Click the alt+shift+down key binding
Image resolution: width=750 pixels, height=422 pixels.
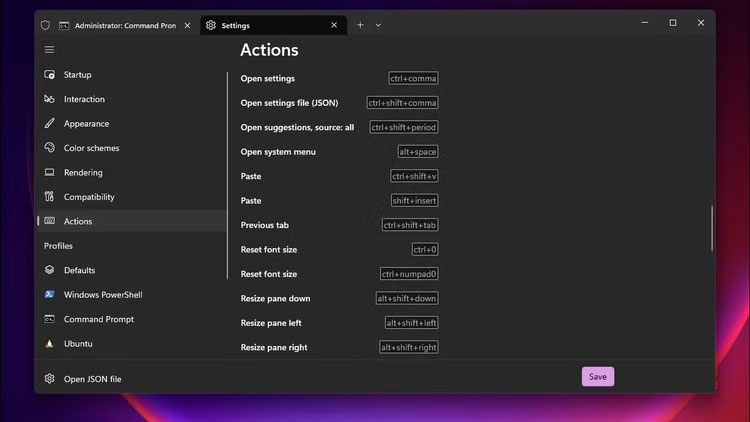pyautogui.click(x=407, y=298)
